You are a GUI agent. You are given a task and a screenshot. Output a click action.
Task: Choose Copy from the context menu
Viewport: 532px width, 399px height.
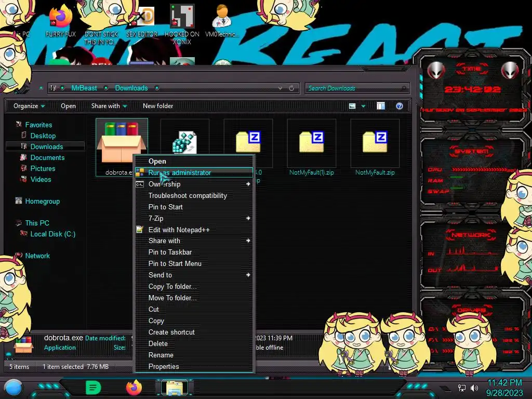click(194, 321)
